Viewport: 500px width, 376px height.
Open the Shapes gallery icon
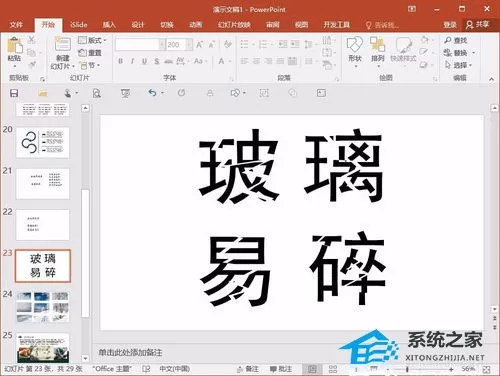355,44
